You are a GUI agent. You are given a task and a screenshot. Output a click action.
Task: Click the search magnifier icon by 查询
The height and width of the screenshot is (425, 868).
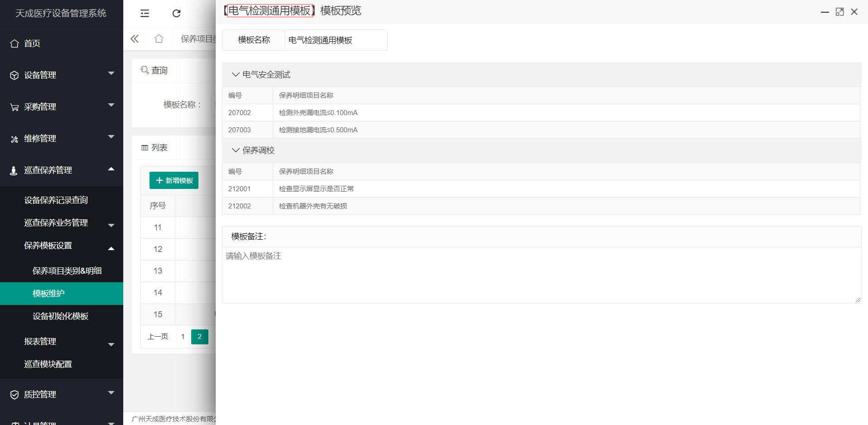tap(145, 70)
